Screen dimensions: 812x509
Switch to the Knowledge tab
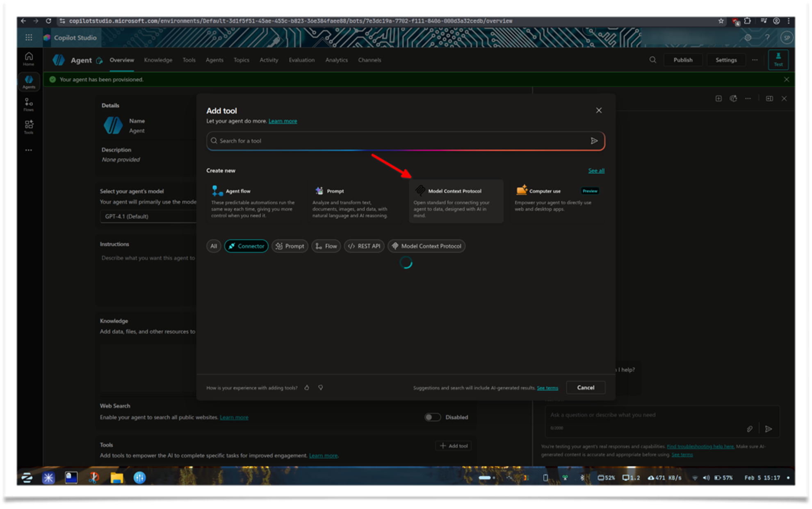point(158,60)
